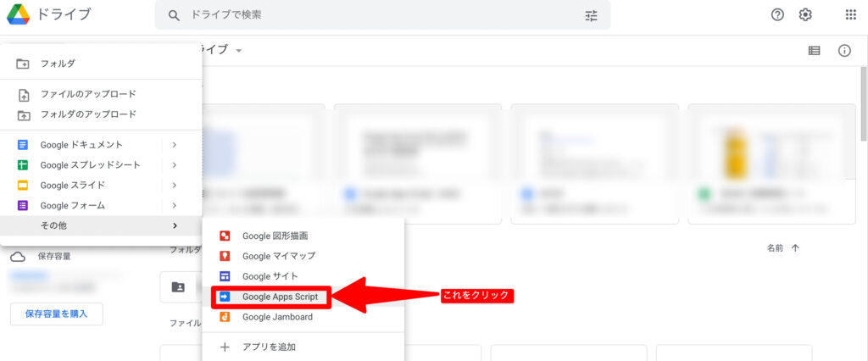Click the Google Slides yellow icon
Image resolution: width=868 pixels, height=361 pixels.
23,186
